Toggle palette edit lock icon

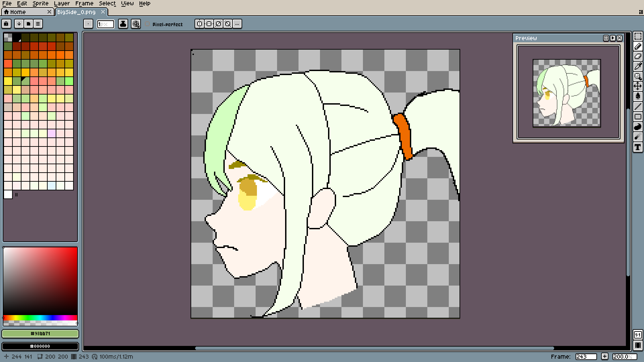click(x=6, y=24)
